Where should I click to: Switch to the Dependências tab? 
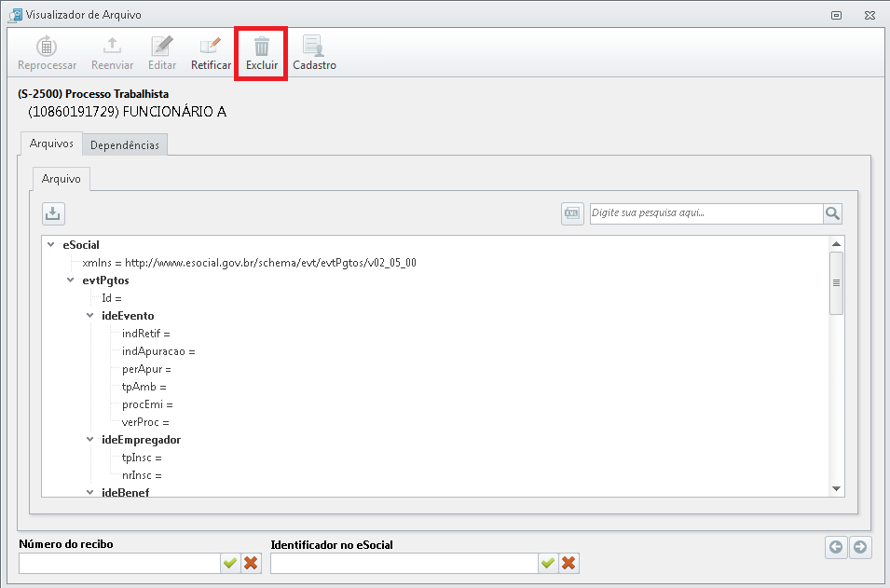[x=124, y=145]
